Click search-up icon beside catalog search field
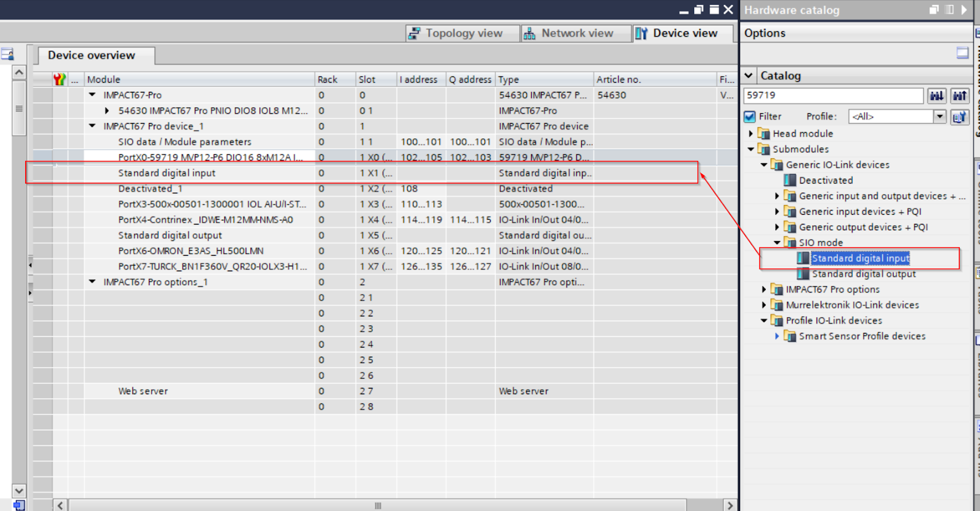This screenshot has width=980, height=511. (960, 95)
